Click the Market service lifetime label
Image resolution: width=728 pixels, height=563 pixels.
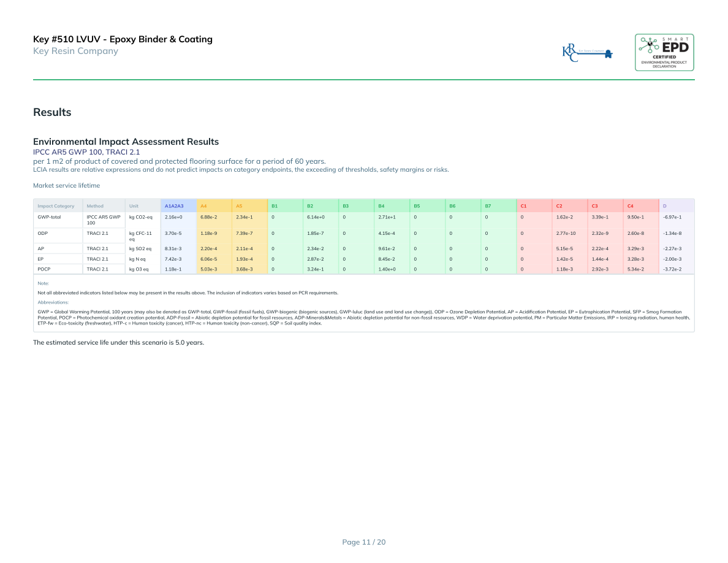(66, 185)
